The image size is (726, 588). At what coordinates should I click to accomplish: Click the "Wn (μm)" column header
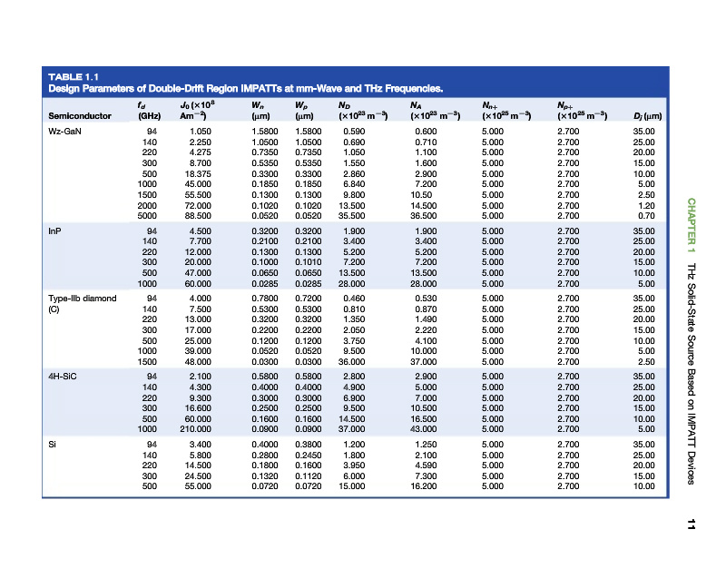[263, 112]
